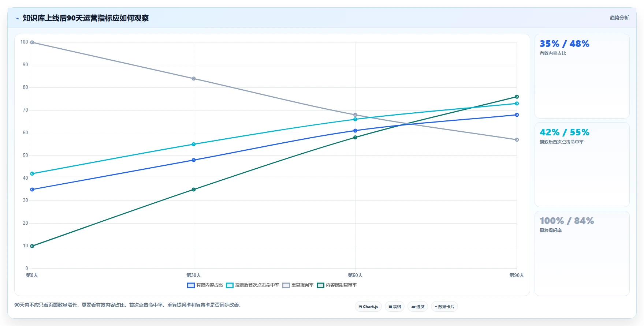The height and width of the screenshot is (326, 644).
Task: Toggle the 有效内容占比 legend entry
Action: click(205, 285)
